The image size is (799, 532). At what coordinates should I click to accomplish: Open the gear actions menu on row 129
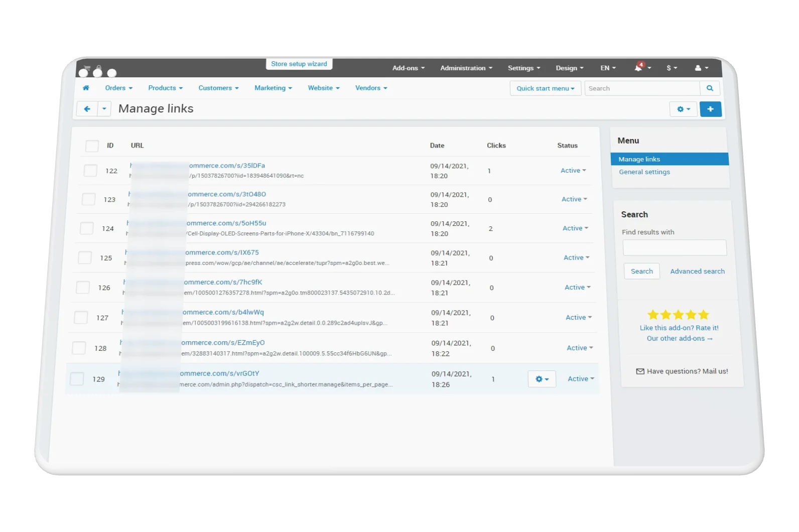click(x=542, y=379)
